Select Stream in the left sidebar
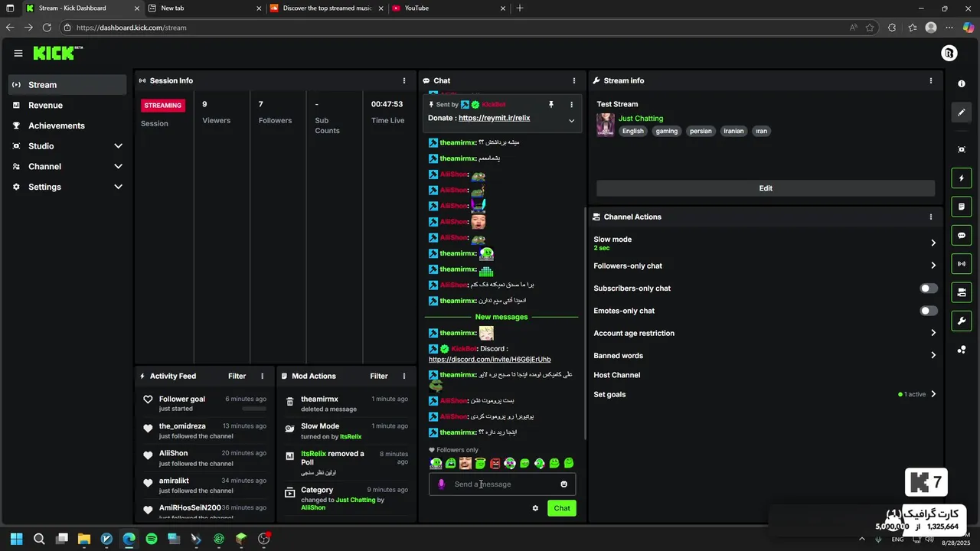Viewport: 980px width, 551px height. point(67,85)
